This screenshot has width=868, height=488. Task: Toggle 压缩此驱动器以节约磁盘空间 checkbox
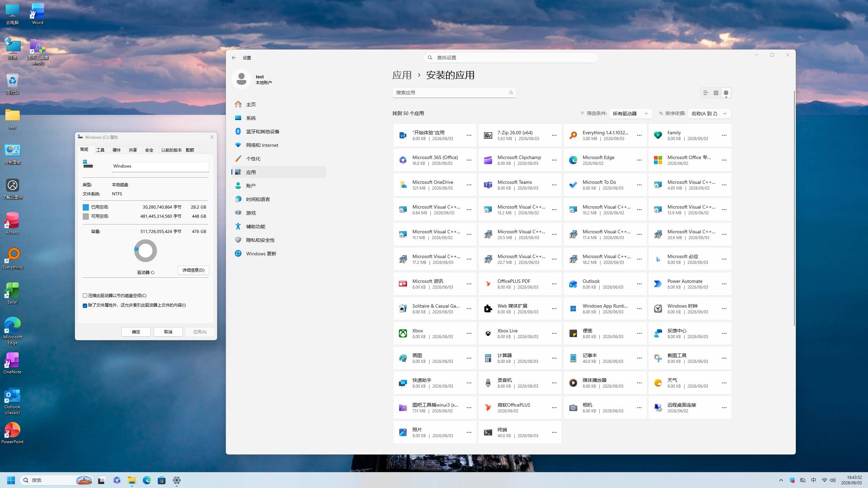[85, 296]
